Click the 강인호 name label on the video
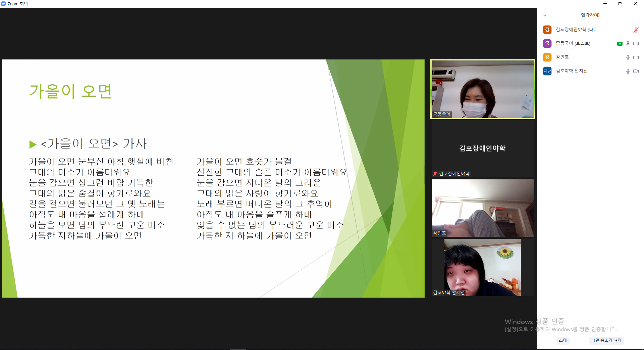Screen dimensions: 644x350 pos(439,233)
